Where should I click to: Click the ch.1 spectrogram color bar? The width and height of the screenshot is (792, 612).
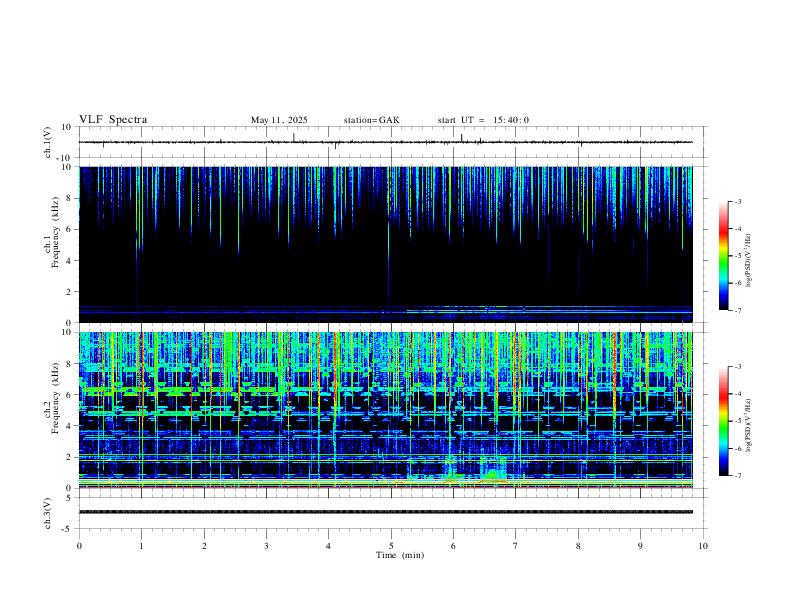click(724, 256)
